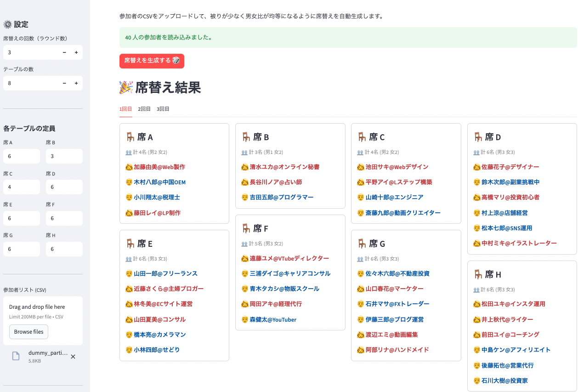578x392 pixels.
Task: Click the name 橋本亮@カメラマン
Action: [x=160, y=335]
